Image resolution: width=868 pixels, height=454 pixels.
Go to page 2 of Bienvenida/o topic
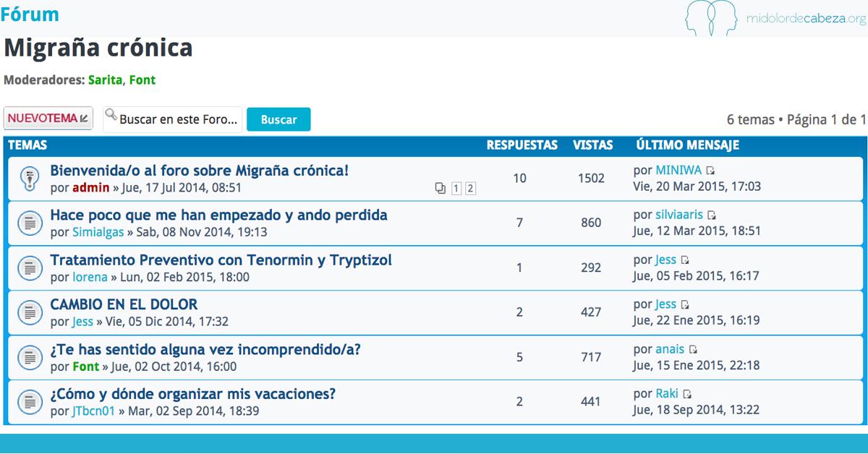click(470, 189)
